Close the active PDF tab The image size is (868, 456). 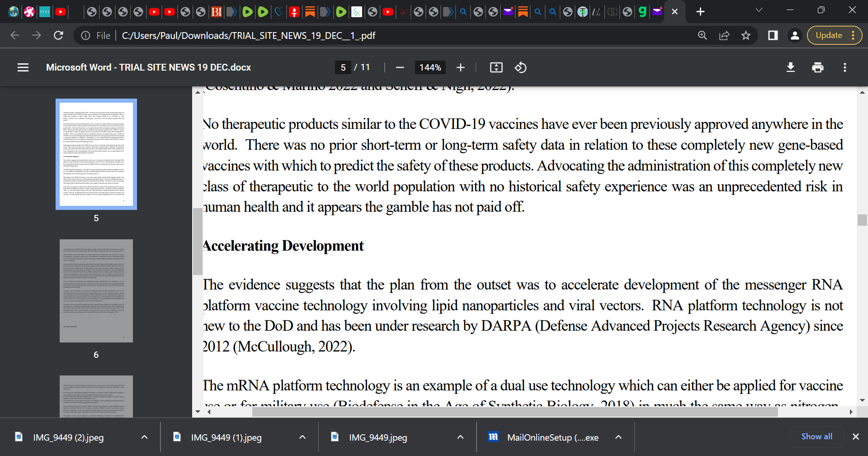[675, 12]
